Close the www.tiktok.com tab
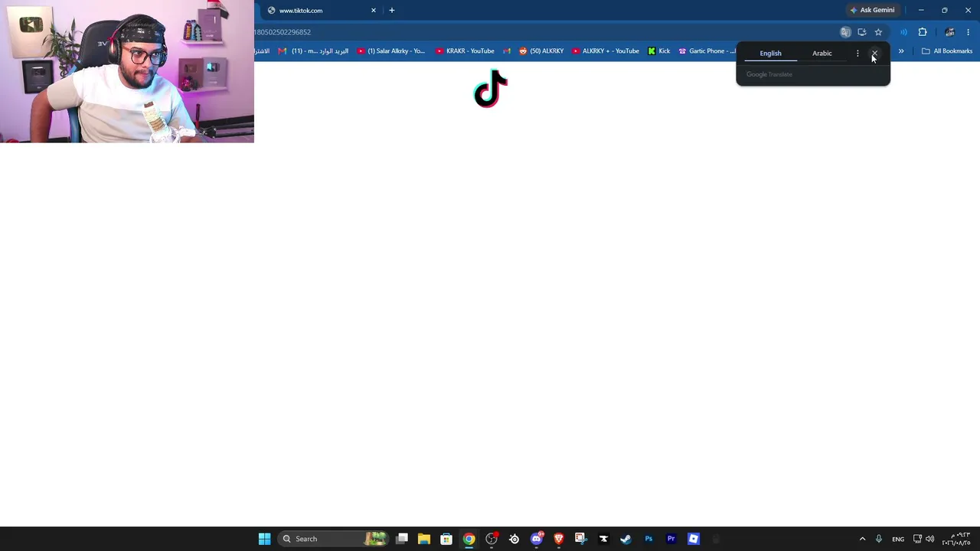The image size is (980, 551). coord(374,11)
